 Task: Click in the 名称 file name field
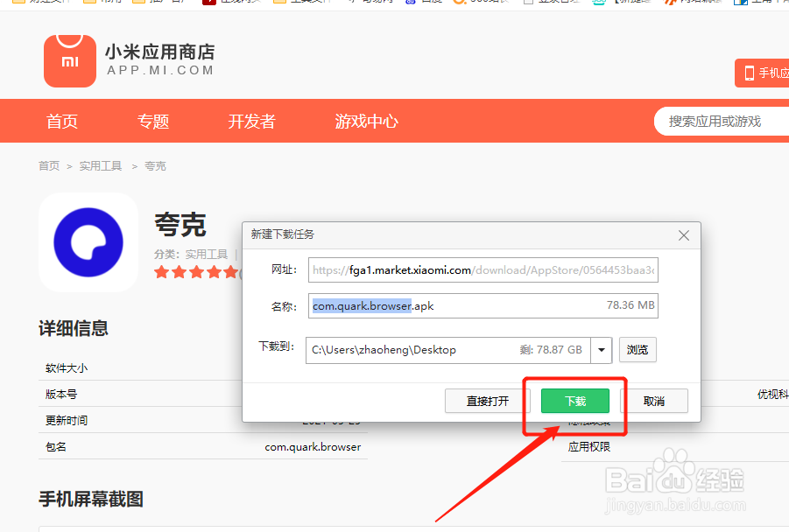[483, 305]
